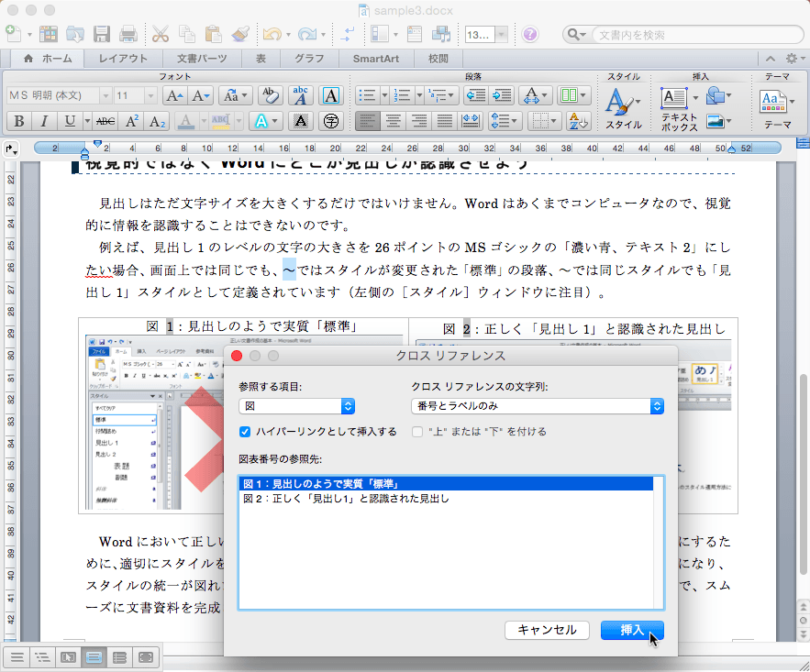Image resolution: width=810 pixels, height=672 pixels.
Task: Toggle Bold formatting
Action: 19,122
